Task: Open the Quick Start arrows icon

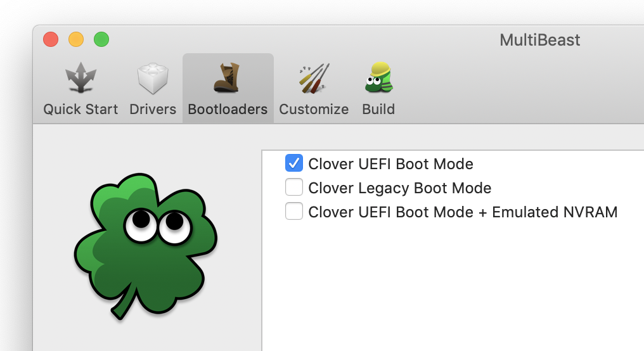Action: click(80, 77)
